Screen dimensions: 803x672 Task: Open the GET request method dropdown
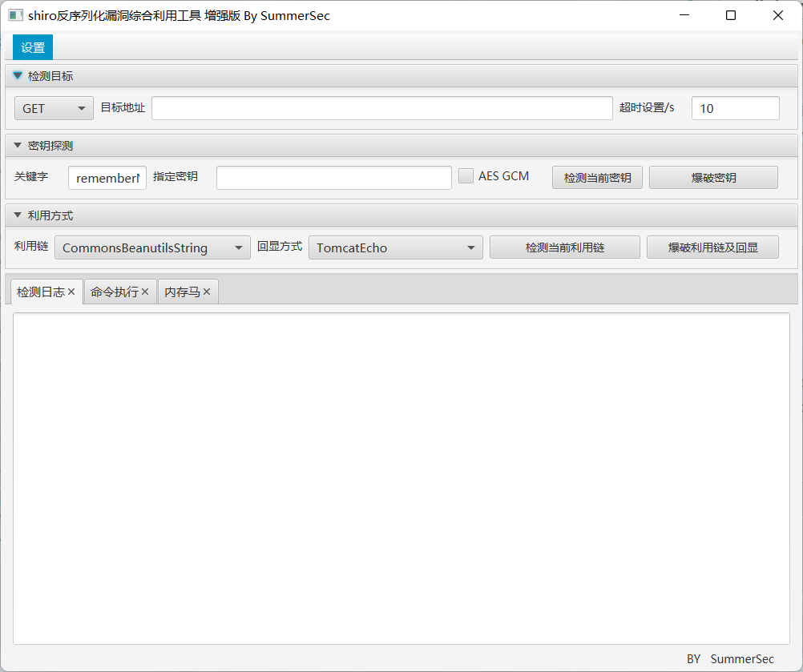click(x=54, y=108)
